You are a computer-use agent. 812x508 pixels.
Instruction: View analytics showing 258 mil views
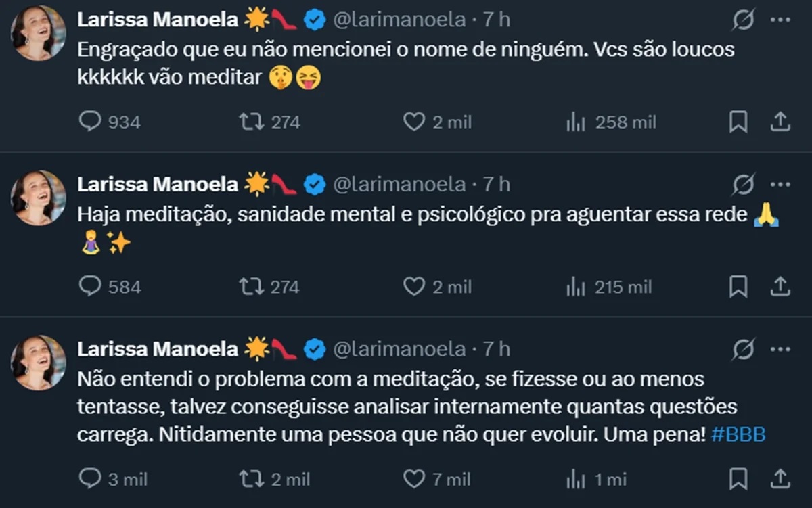pos(575,122)
